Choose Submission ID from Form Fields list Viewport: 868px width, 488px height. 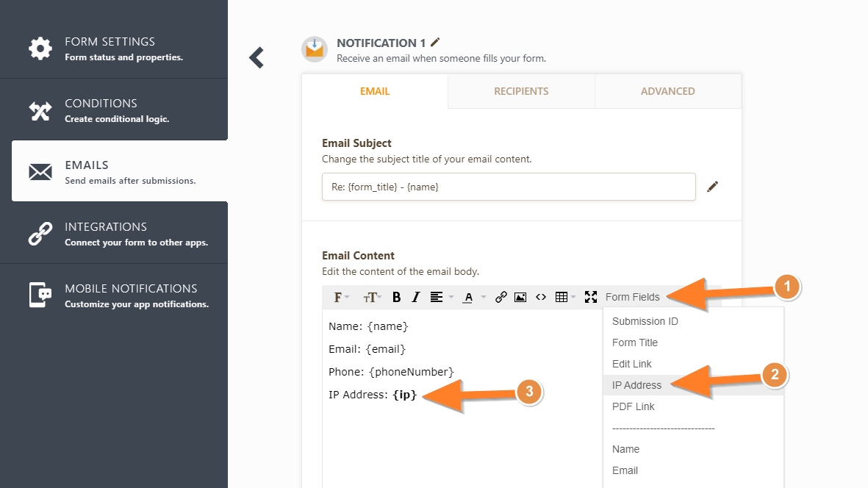pyautogui.click(x=693, y=321)
